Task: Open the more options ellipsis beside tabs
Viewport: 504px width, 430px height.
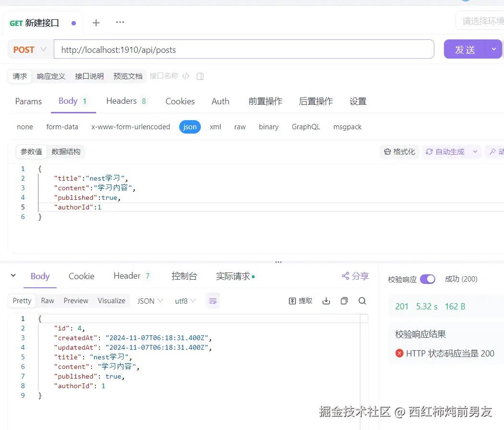Action: 120,22
